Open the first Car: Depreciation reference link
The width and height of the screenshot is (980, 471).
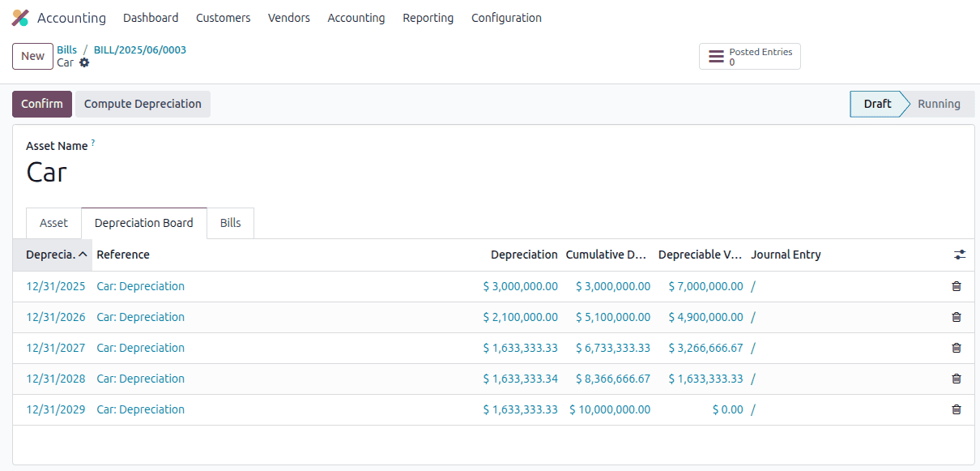click(x=140, y=286)
